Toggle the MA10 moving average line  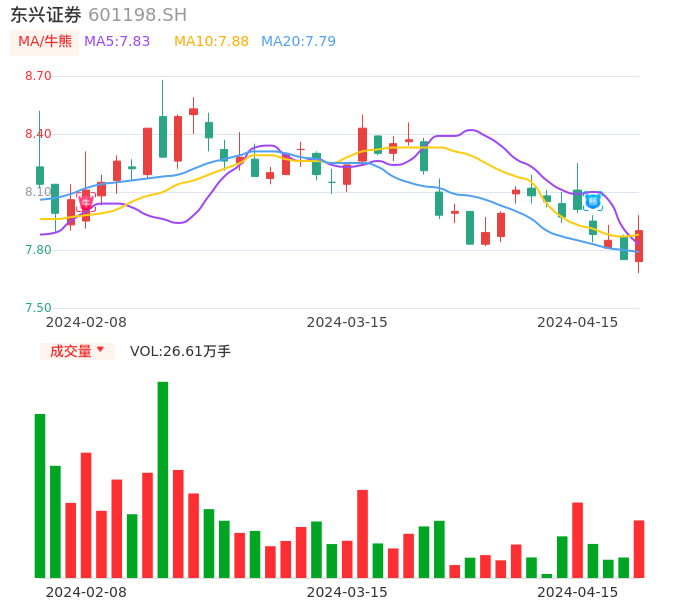pyautogui.click(x=211, y=42)
